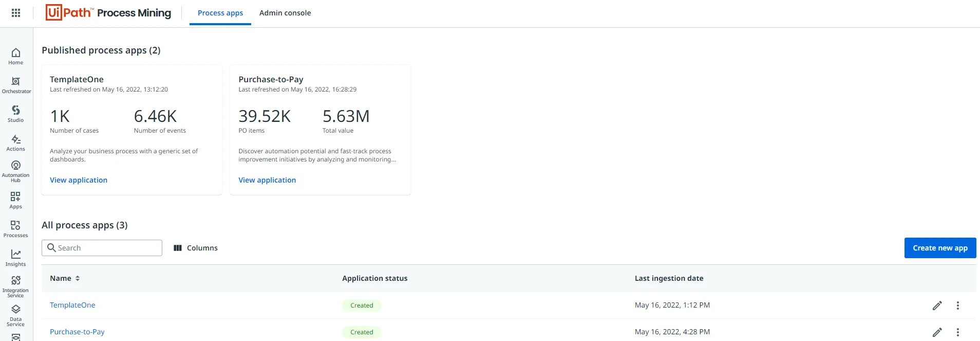
Task: Open the app launcher grid icon
Action: point(16,13)
